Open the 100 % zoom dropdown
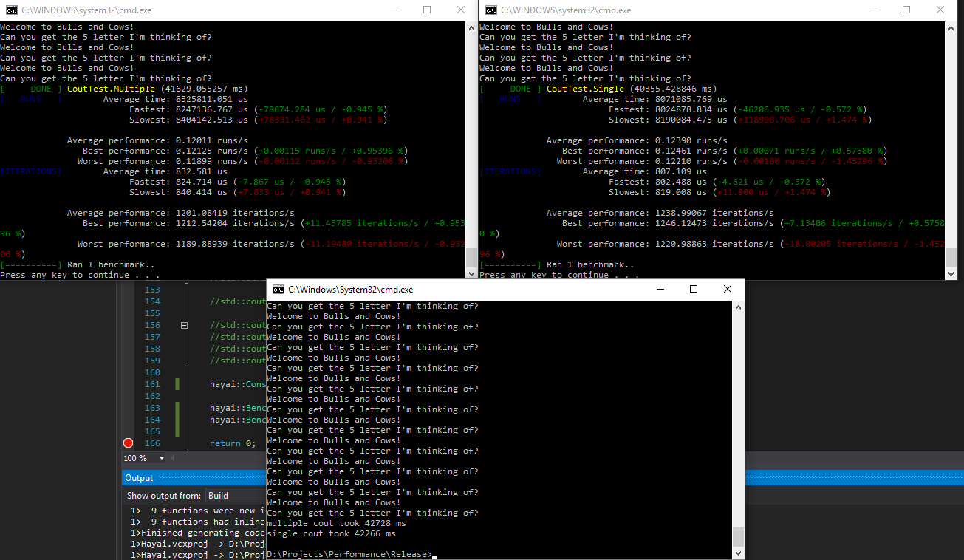Image resolution: width=964 pixels, height=560 pixels. 161,458
